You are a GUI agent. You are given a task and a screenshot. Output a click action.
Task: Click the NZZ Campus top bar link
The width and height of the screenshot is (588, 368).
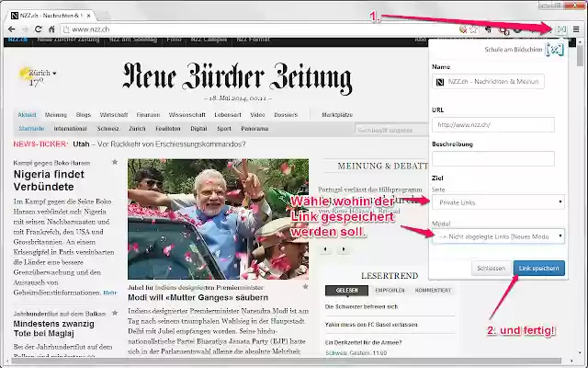209,40
